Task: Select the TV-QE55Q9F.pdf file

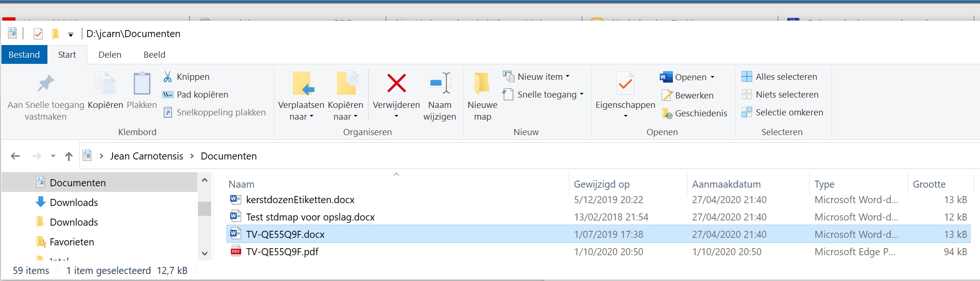Action: (x=282, y=251)
